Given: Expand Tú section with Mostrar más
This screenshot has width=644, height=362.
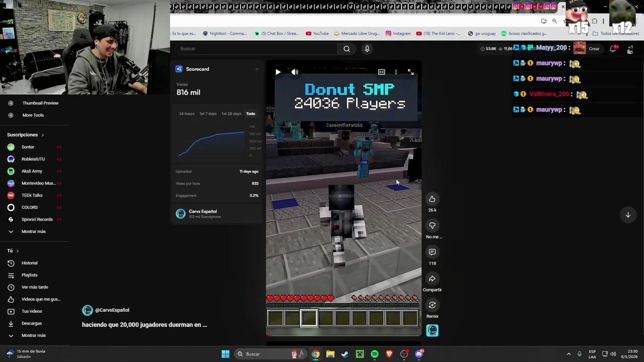Looking at the screenshot, I should pyautogui.click(x=33, y=335).
